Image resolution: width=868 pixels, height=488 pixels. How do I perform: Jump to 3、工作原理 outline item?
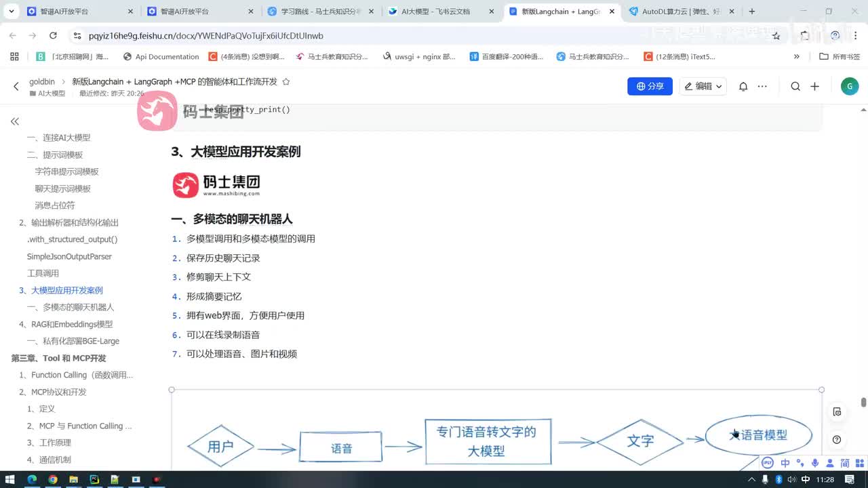(x=49, y=443)
